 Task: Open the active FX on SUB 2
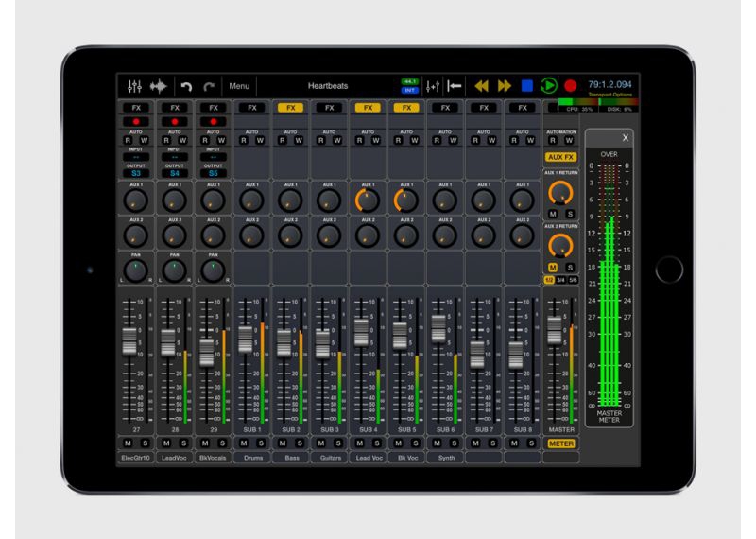tap(291, 108)
